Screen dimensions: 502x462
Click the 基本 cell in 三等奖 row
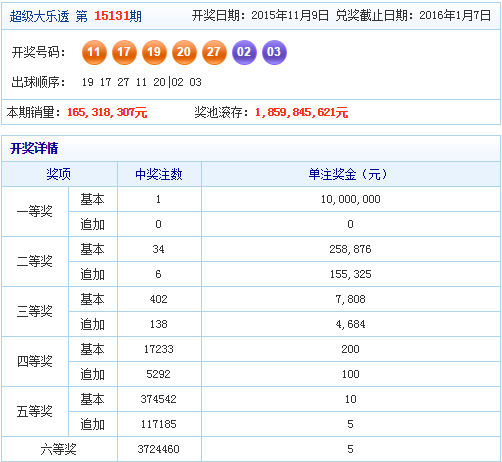93,299
